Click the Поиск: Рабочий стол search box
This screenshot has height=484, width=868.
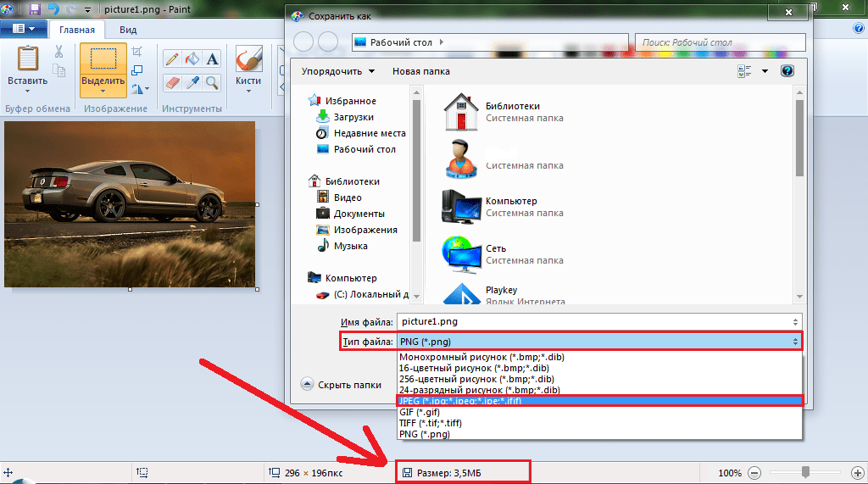[721, 42]
